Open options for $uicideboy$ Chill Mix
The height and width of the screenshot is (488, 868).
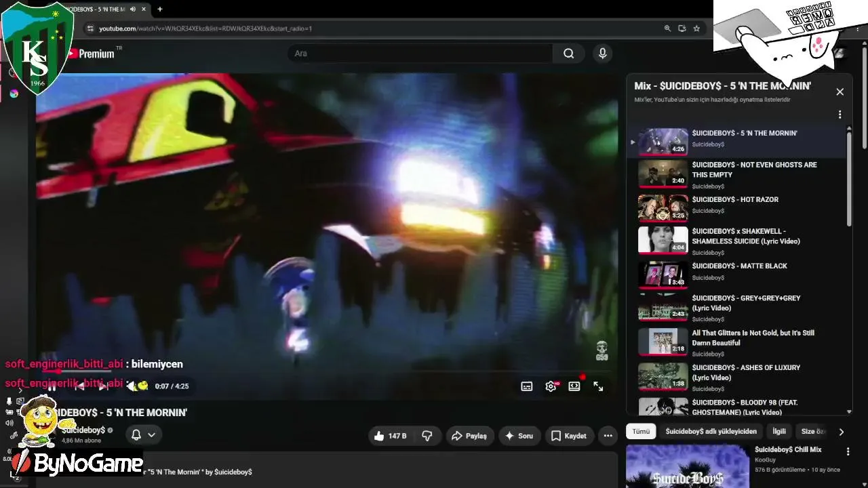pyautogui.click(x=848, y=451)
